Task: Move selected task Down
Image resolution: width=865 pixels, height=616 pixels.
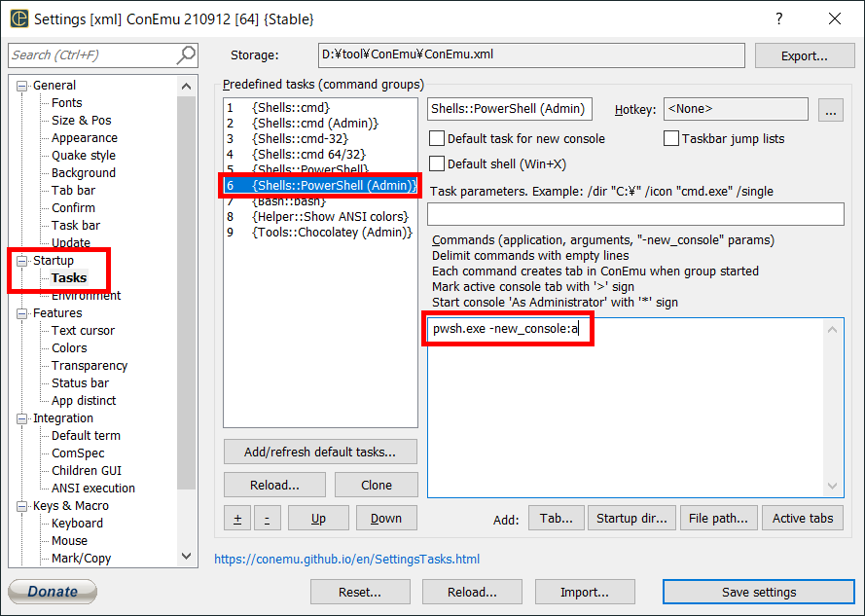Action: (386, 519)
